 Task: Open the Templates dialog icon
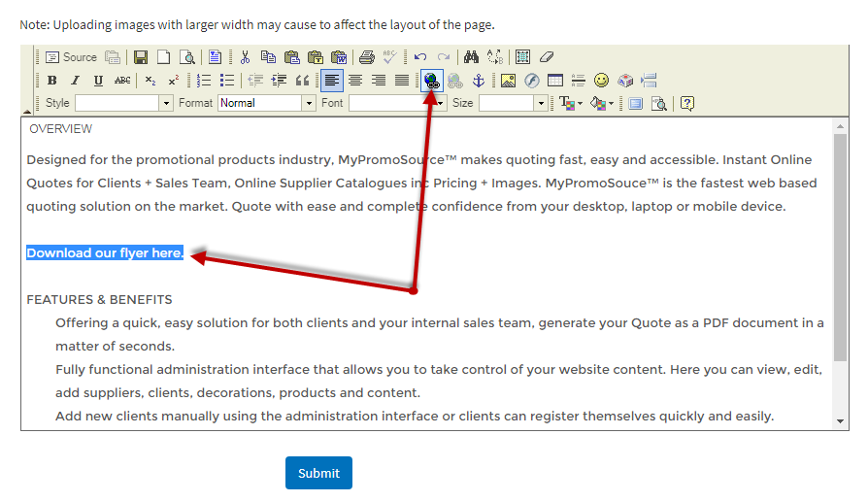tap(216, 57)
